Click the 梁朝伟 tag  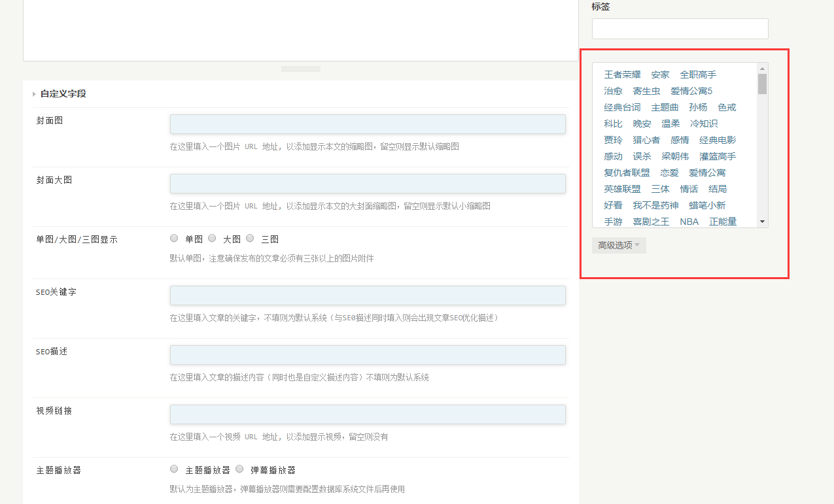pyautogui.click(x=675, y=156)
